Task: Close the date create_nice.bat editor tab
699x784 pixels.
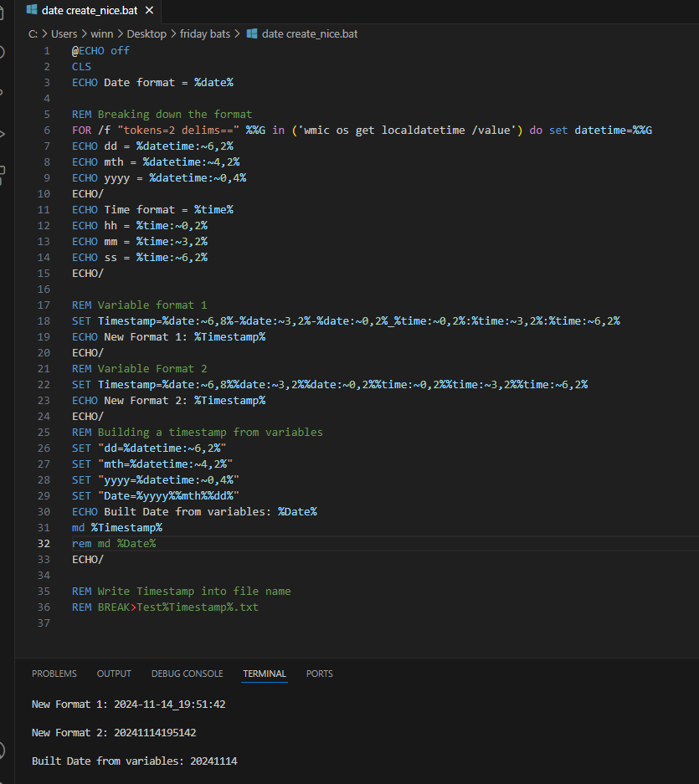Action: click(x=149, y=11)
